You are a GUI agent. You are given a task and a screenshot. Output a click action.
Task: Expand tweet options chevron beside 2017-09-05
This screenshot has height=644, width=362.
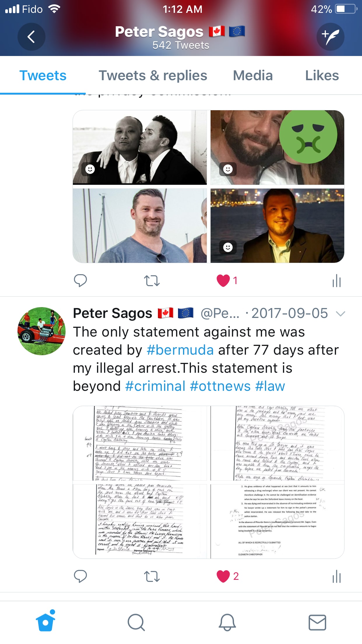pos(340,314)
